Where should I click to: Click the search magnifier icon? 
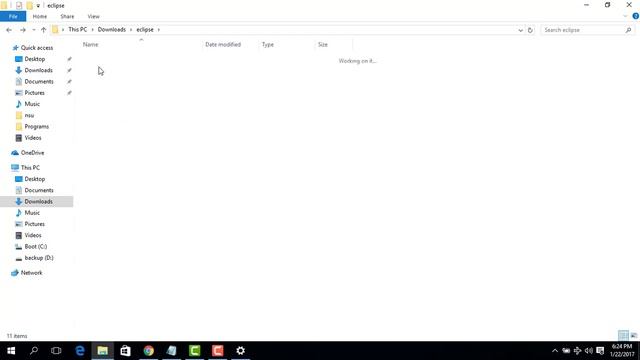pos(628,30)
